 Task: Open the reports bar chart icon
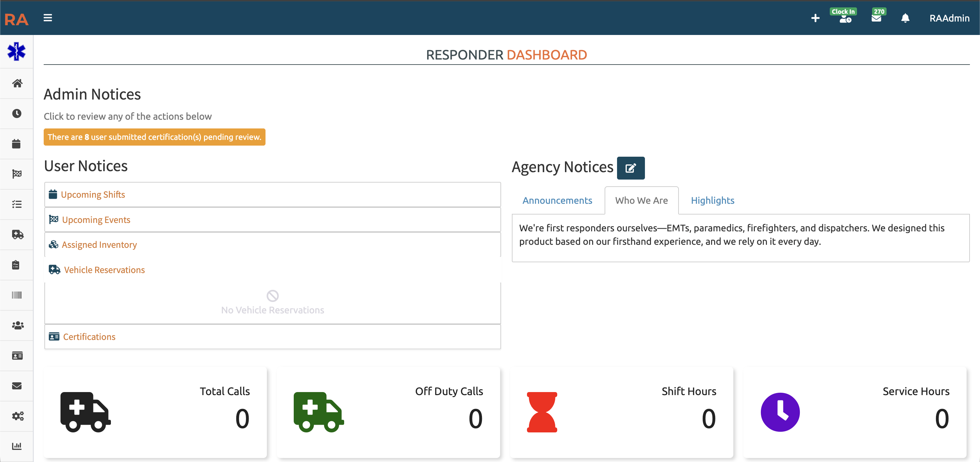[17, 446]
